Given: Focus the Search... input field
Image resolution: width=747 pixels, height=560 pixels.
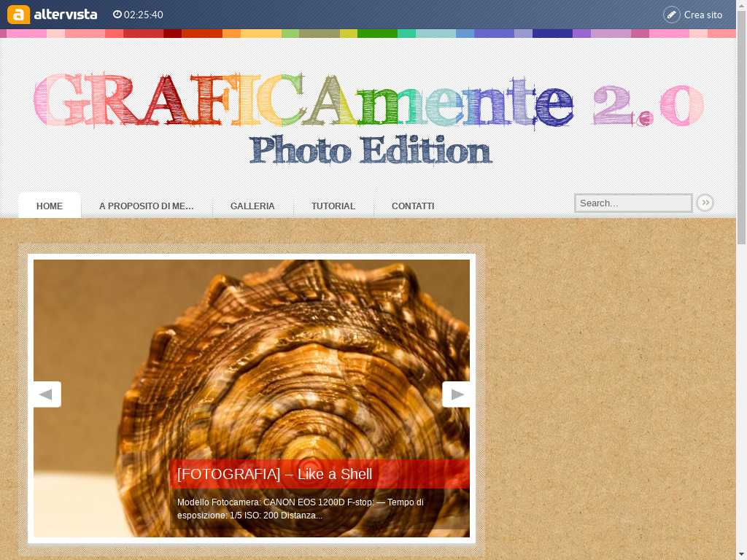Looking at the screenshot, I should click(x=633, y=203).
